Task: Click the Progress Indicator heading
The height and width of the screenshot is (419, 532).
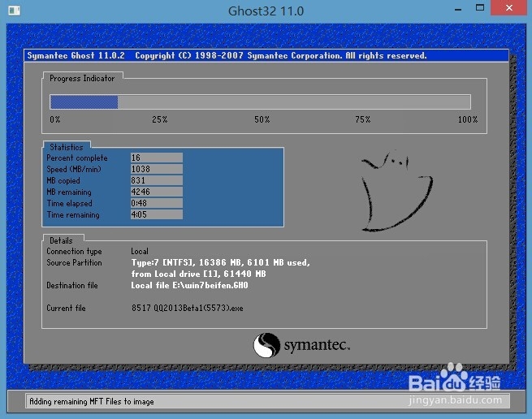Action: (x=82, y=79)
